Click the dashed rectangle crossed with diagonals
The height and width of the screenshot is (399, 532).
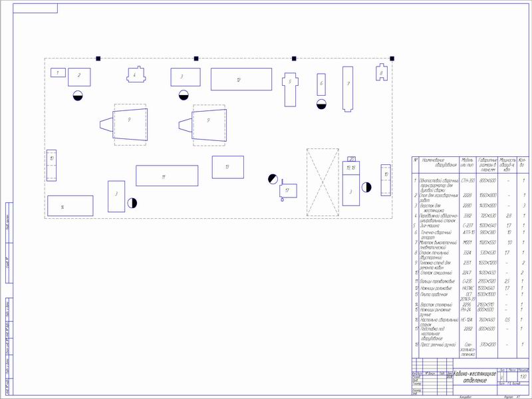pyautogui.click(x=323, y=182)
